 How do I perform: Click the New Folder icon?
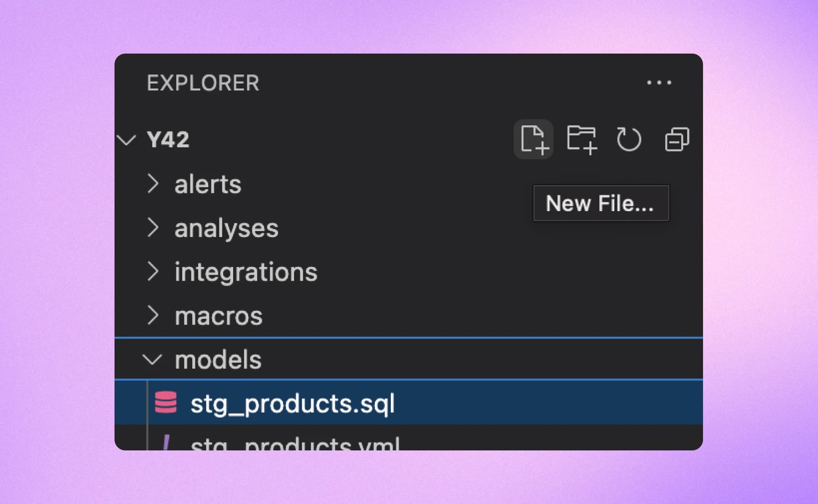[582, 139]
